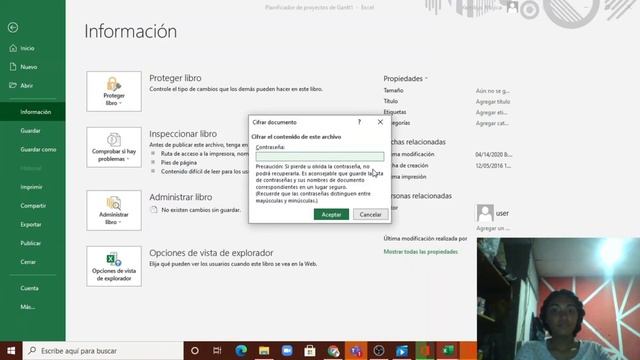Open the Cuenta page
640x360 pixels.
click(x=29, y=288)
